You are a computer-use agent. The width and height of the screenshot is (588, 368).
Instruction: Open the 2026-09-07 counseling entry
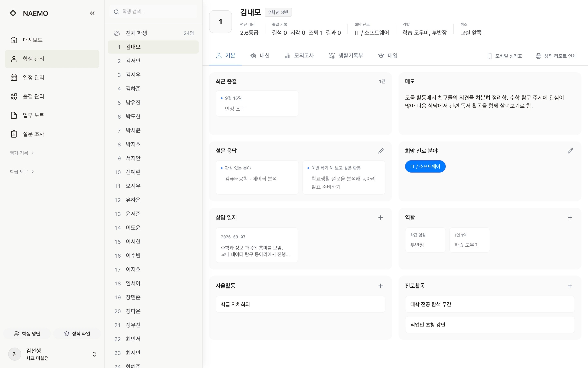click(x=257, y=245)
